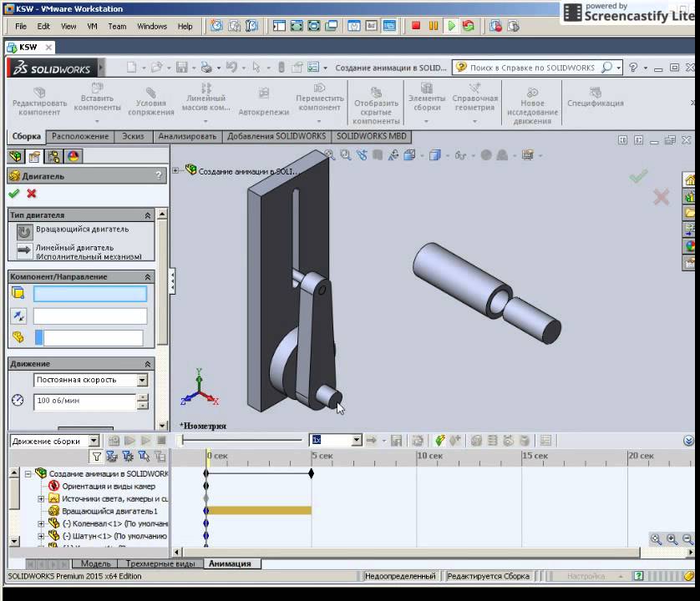
Task: Click the motor location selection field
Action: (89, 294)
